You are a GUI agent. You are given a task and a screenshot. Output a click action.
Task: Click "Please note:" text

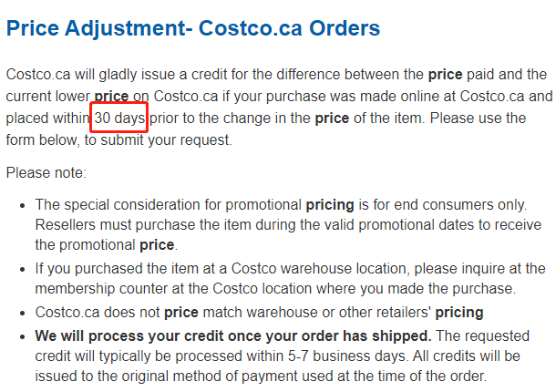46,173
